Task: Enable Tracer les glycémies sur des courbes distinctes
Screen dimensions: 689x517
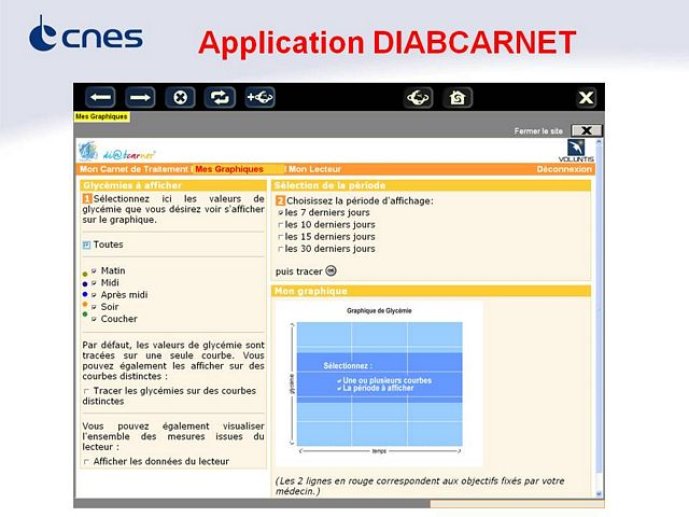Action: tap(87, 390)
